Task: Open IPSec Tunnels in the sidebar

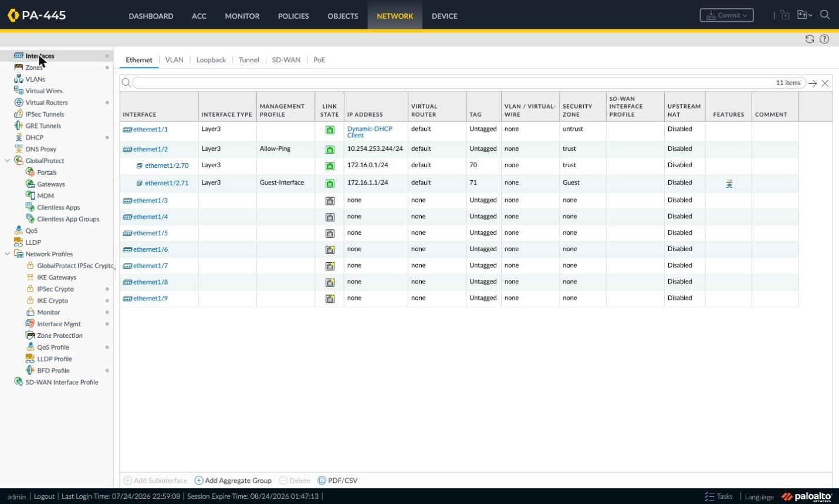Action: (45, 114)
